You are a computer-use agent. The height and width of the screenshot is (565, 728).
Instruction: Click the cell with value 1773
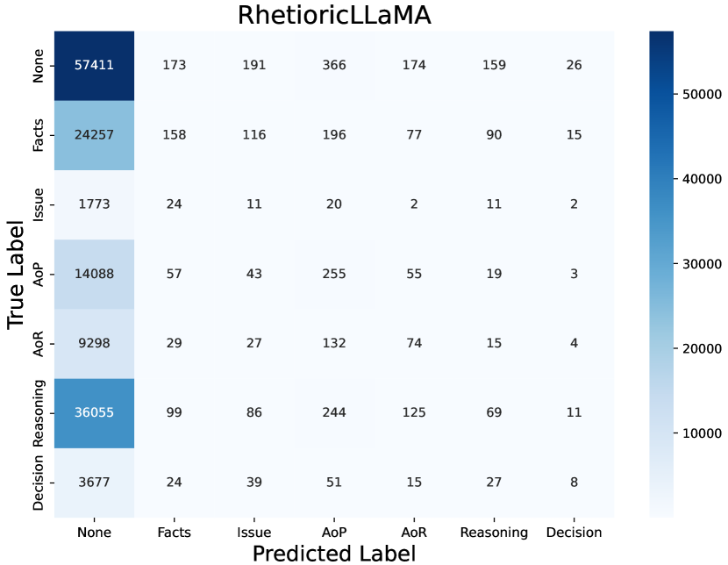coord(94,204)
